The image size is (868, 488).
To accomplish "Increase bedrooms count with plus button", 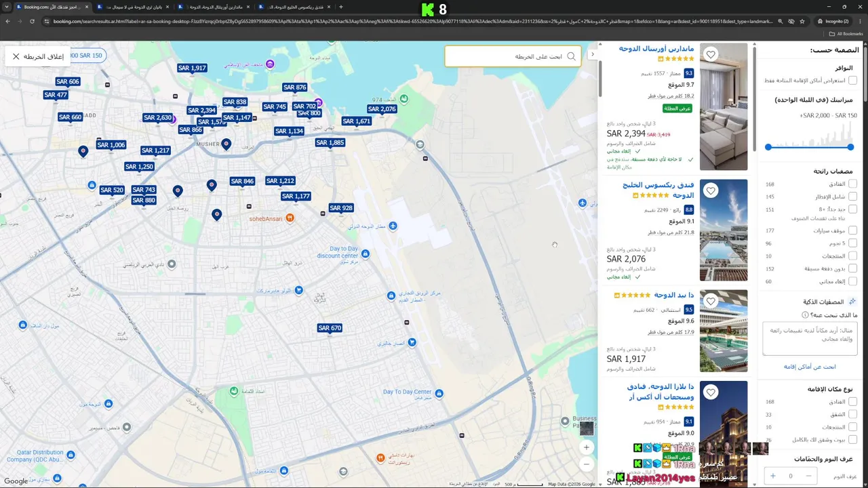I will [x=772, y=476].
